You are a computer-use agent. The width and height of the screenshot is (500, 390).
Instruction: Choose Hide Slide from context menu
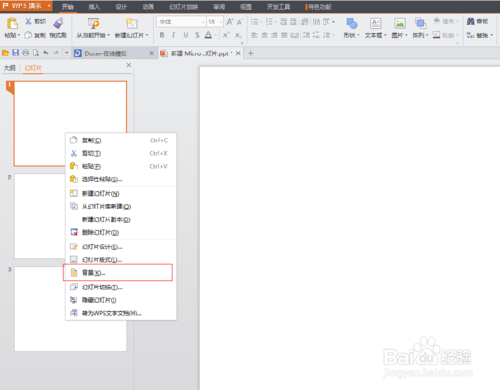[121, 300]
